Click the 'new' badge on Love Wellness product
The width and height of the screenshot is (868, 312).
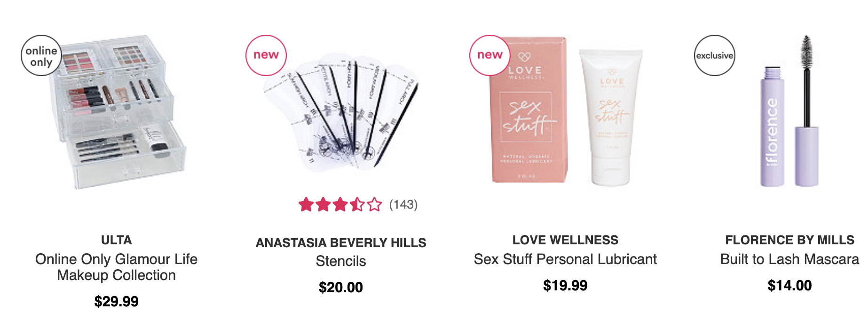click(490, 55)
